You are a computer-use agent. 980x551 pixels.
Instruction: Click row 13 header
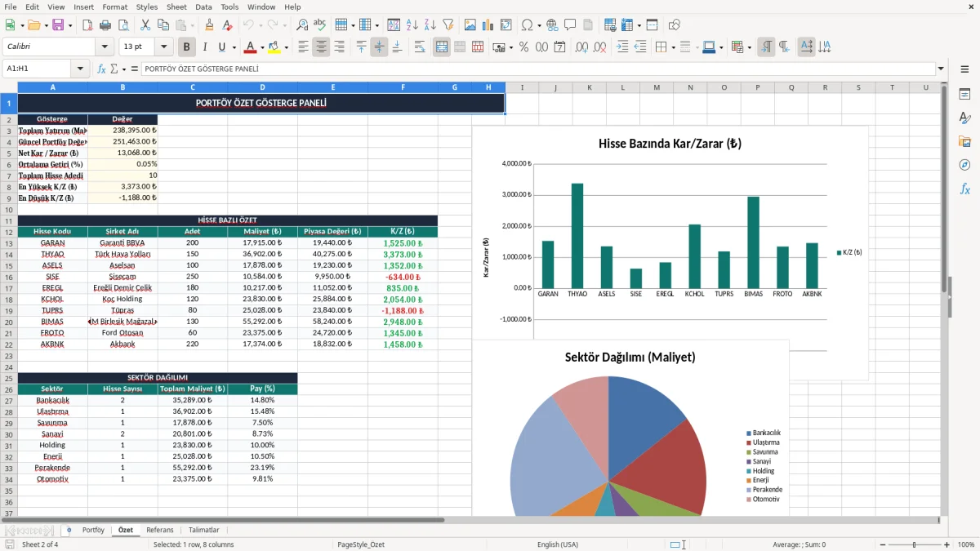coord(8,243)
